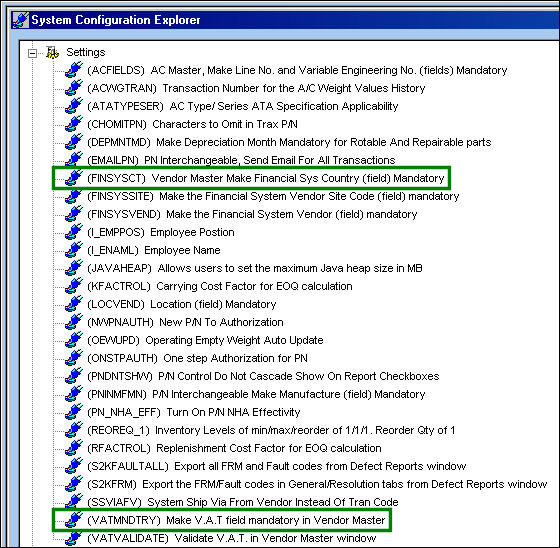Select LOCVEND Location field Mandatory

click(x=182, y=304)
